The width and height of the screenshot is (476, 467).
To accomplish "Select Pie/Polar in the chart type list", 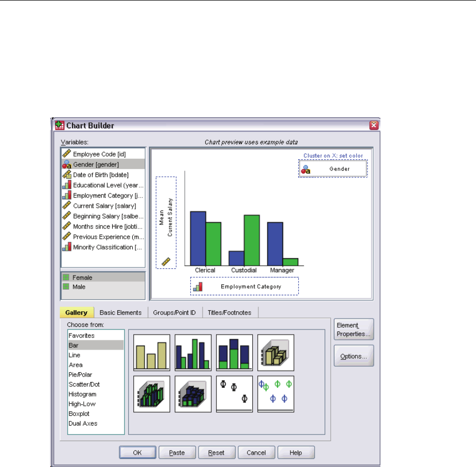I will (96, 374).
